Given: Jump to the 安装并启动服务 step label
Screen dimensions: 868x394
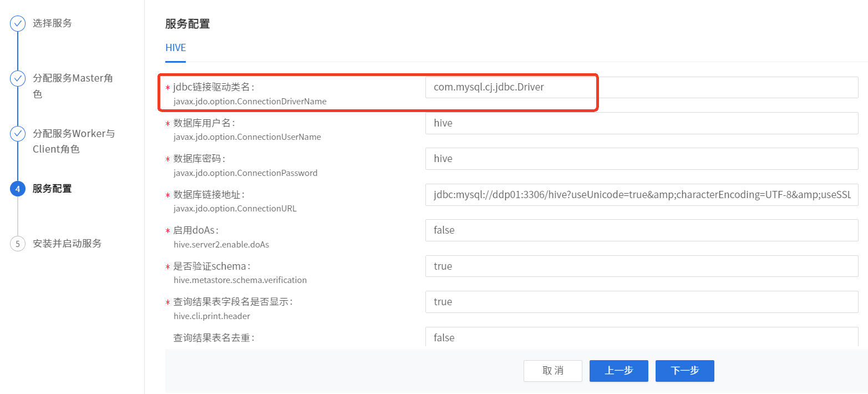Looking at the screenshot, I should 67,244.
